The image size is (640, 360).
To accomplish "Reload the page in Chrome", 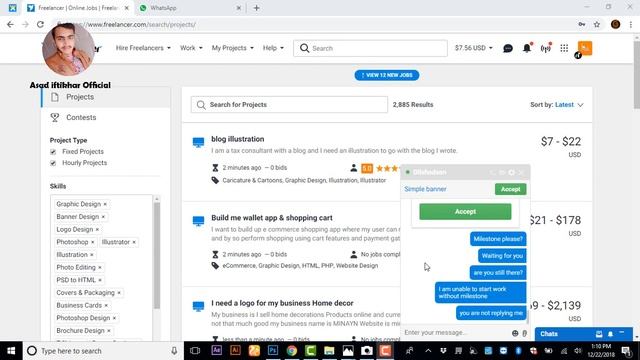I will pyautogui.click(x=40, y=24).
